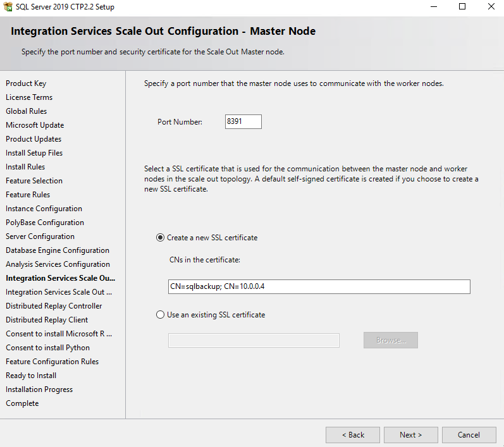Image resolution: width=504 pixels, height=447 pixels.
Task: Open the PolyBase Configuration step
Action: [x=45, y=223]
